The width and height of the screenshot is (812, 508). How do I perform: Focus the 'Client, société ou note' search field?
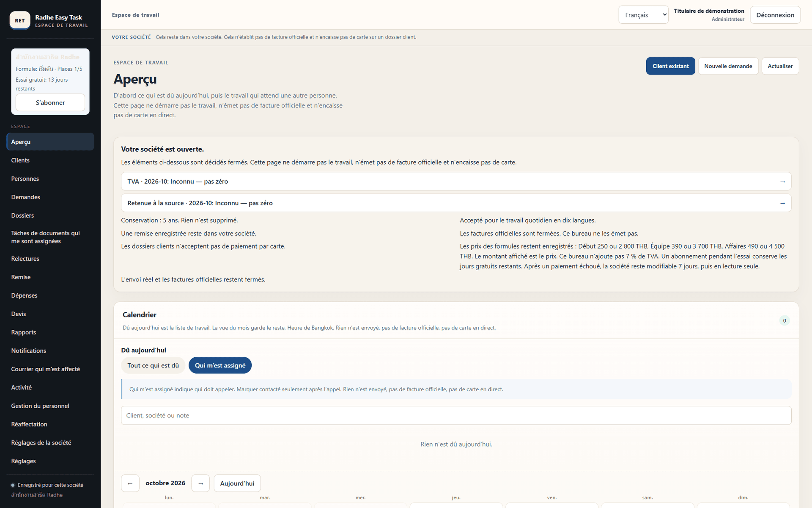(456, 416)
